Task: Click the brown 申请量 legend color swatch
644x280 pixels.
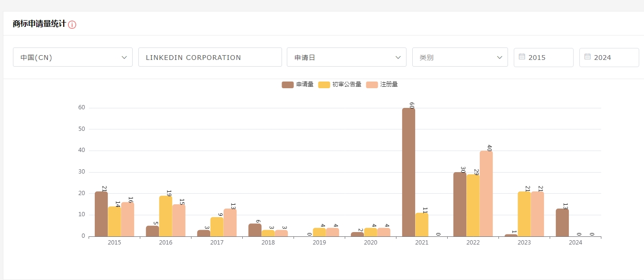Action: [x=287, y=85]
